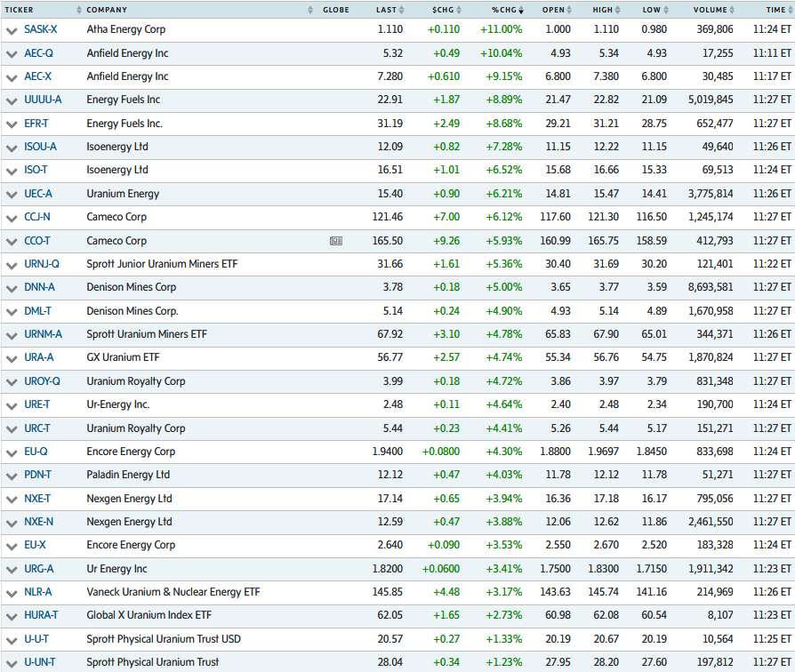
Task: Open the URE-T ticker link
Action: pos(37,404)
